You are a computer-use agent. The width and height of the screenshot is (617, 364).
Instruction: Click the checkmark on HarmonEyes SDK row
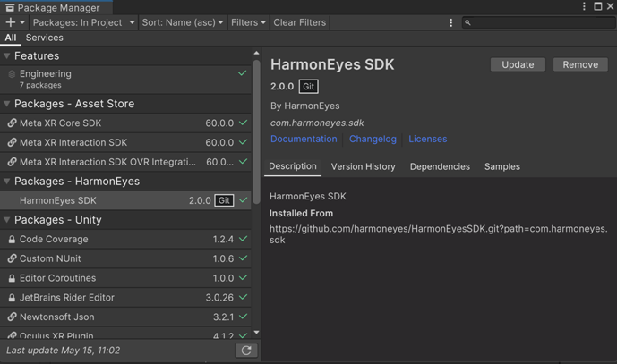pyautogui.click(x=244, y=200)
